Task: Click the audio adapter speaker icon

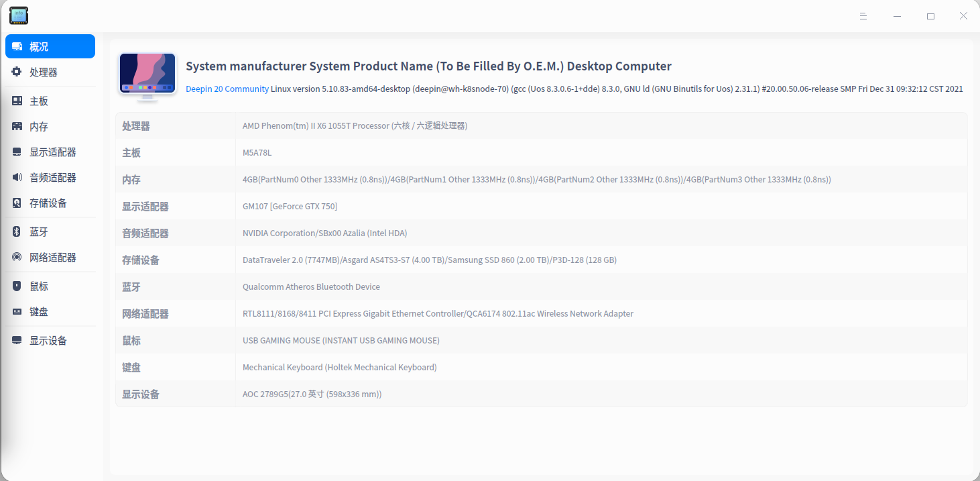Action: [x=17, y=178]
